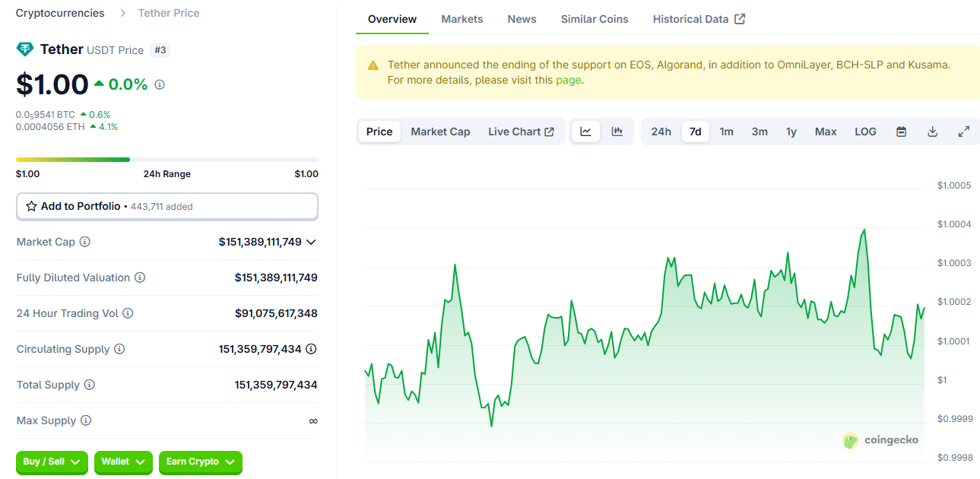Expand chart to fullscreen
Viewport: 980px width, 479px height.
coord(963,132)
